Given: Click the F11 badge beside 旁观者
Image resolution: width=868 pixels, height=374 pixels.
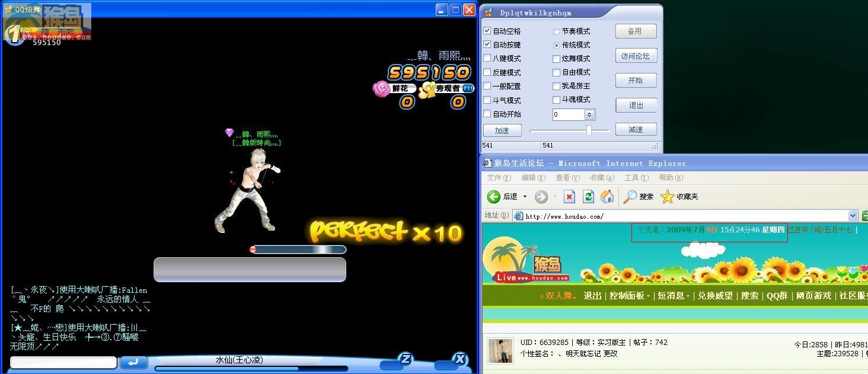Looking at the screenshot, I should [468, 88].
